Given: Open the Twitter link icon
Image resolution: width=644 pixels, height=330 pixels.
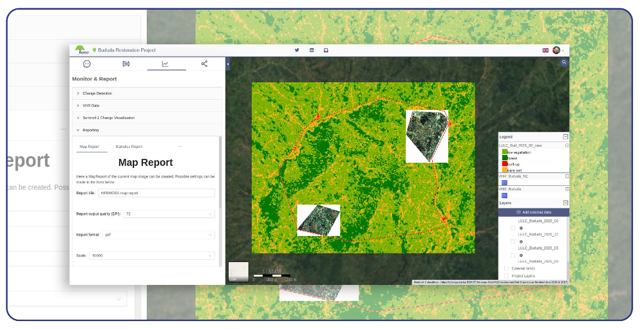Looking at the screenshot, I should click(x=297, y=50).
